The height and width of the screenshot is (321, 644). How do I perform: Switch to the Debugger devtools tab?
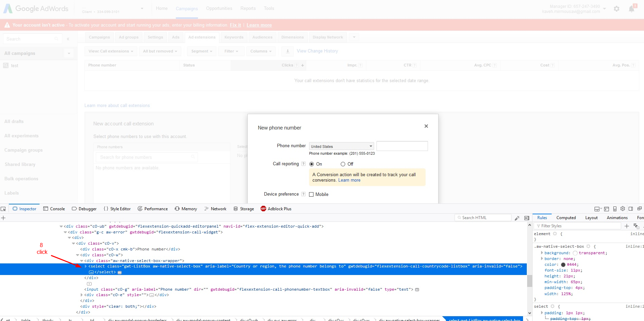[x=84, y=209]
